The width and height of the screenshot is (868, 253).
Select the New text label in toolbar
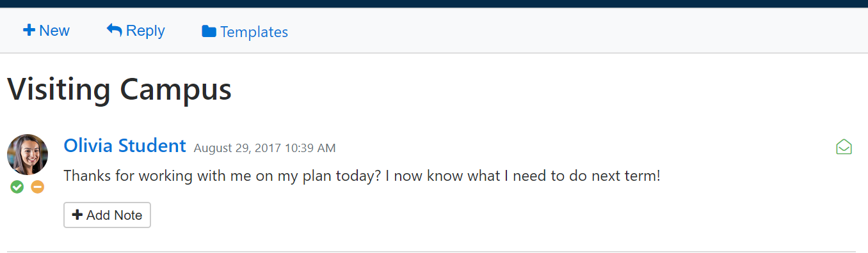click(54, 31)
